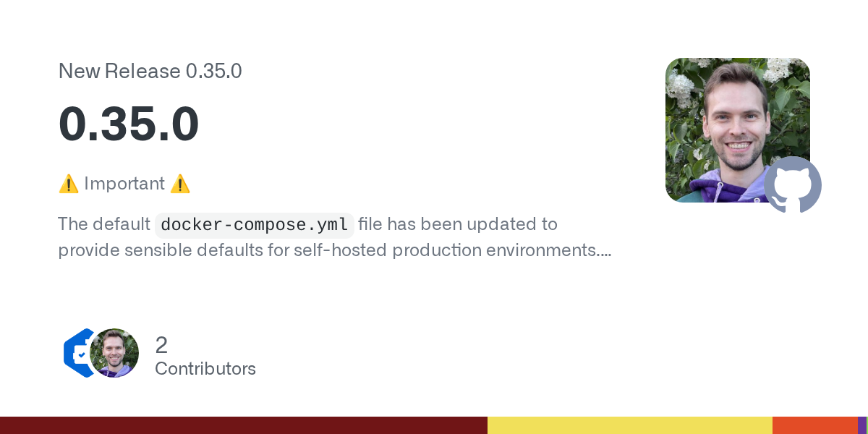868x434 pixels.
Task: Select the dark red language bar segment
Action: click(x=243, y=425)
